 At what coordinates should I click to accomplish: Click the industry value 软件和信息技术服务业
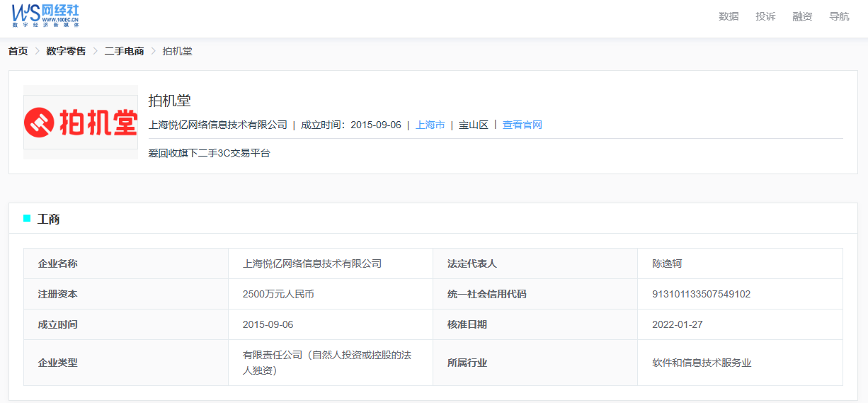702,363
